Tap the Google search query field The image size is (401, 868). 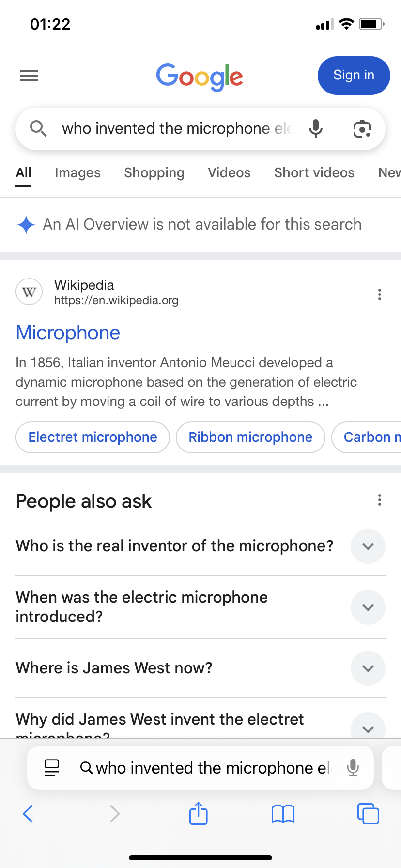point(177,128)
